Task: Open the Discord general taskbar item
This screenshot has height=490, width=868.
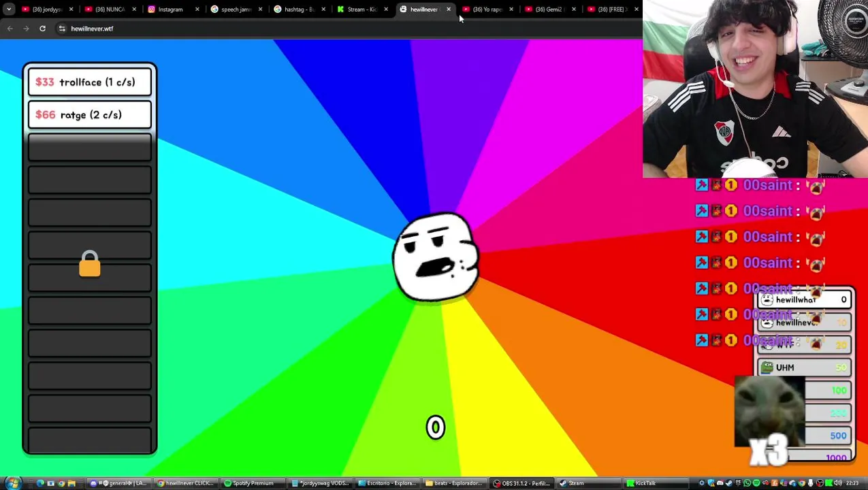Action: click(118, 483)
